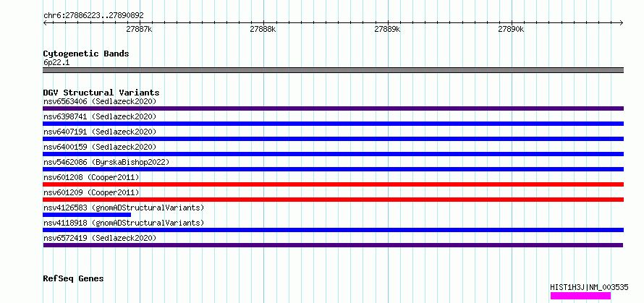Click the 27887k ruler tick label
Image resolution: width=644 pixels, height=303 pixels.
(x=139, y=30)
